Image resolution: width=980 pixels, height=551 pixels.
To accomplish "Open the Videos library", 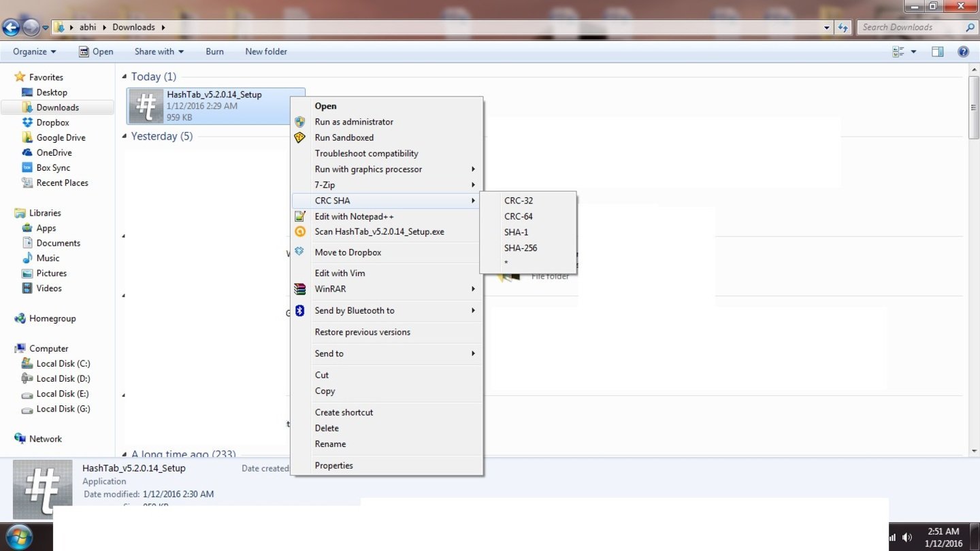I will (49, 288).
